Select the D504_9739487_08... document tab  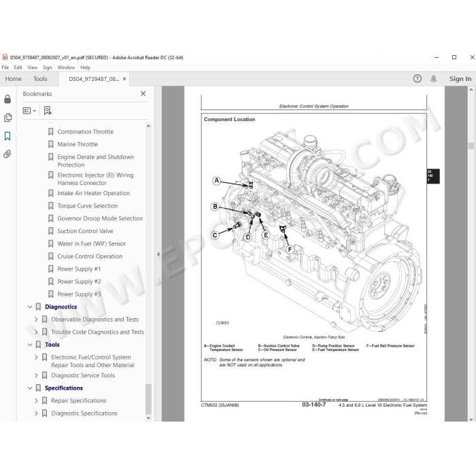tap(94, 79)
